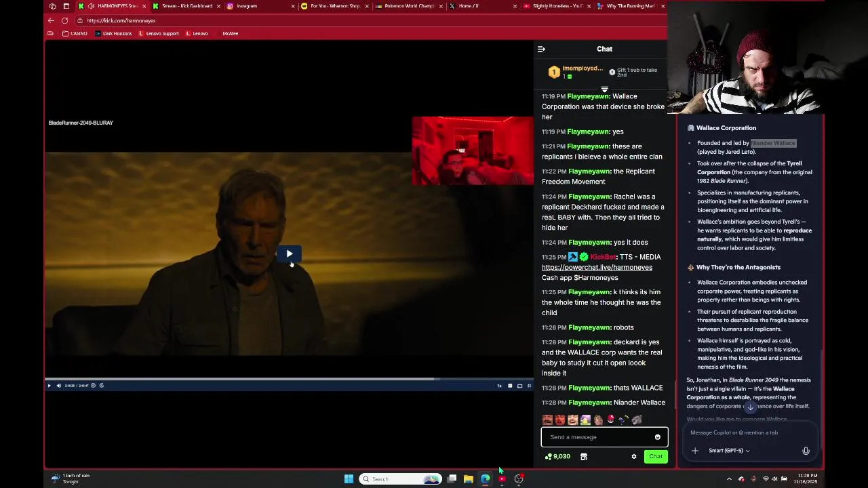View the 9,030 channel points balance
The height and width of the screenshot is (488, 868).
click(557, 456)
